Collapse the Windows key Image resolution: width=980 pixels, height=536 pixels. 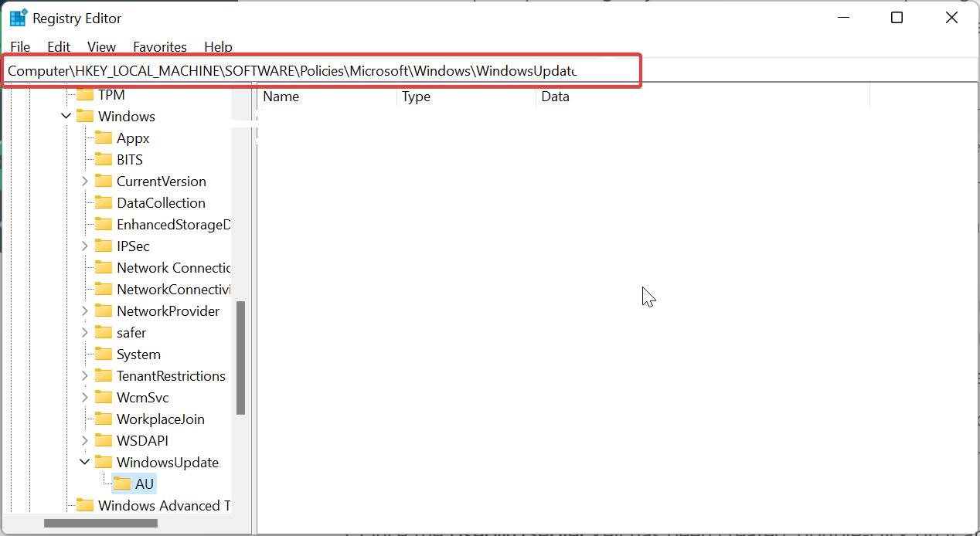(66, 117)
